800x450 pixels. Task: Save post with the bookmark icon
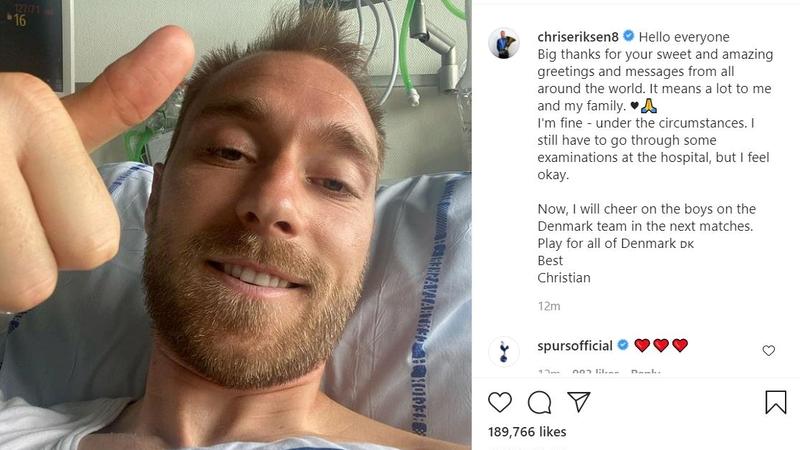pyautogui.click(x=776, y=402)
